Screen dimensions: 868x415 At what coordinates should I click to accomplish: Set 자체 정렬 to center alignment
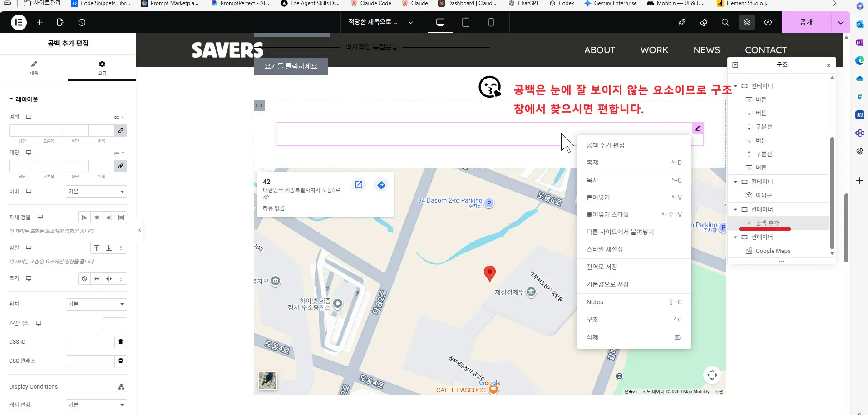(97, 217)
